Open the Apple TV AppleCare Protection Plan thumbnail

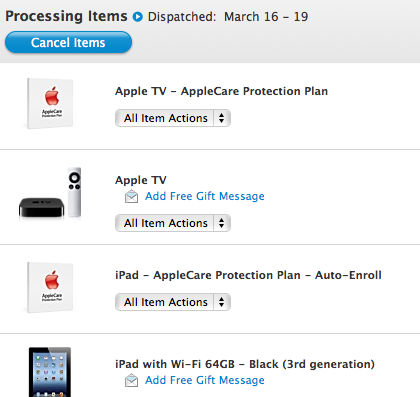[50, 103]
